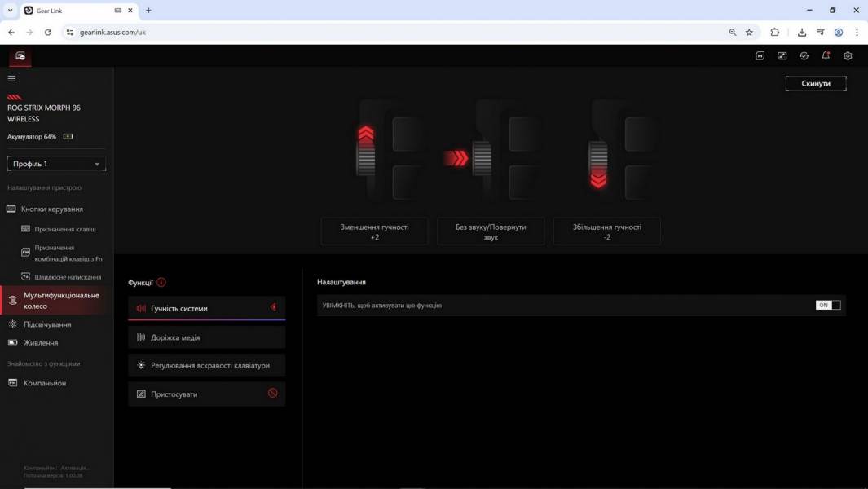The width and height of the screenshot is (868, 489).
Task: Click site info icon left of the URL
Action: 70,32
